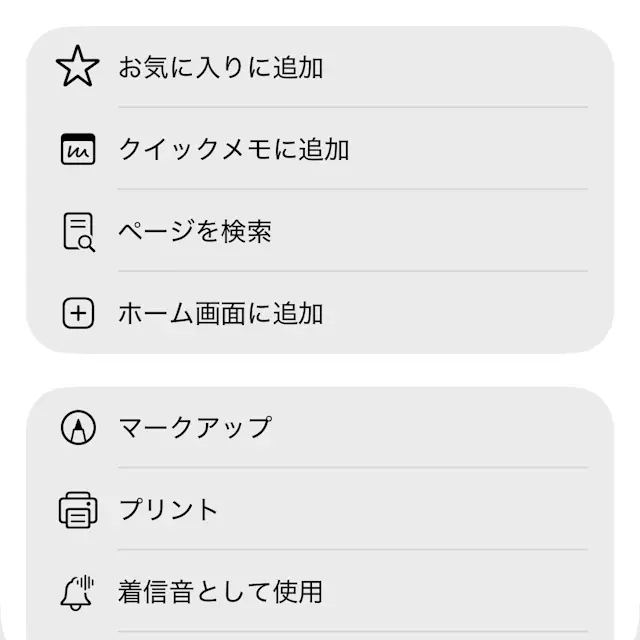Viewport: 640px width, 640px height.
Task: Click the star icon for favorites
Action: coord(77,67)
